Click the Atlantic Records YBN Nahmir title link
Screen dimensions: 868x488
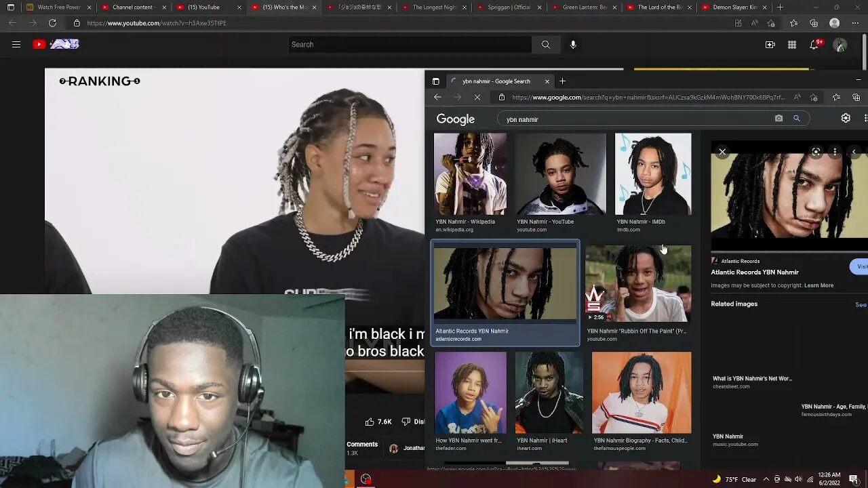coord(755,272)
